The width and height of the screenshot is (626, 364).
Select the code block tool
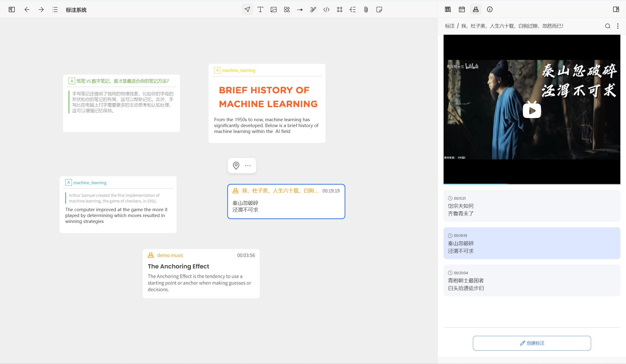326,10
